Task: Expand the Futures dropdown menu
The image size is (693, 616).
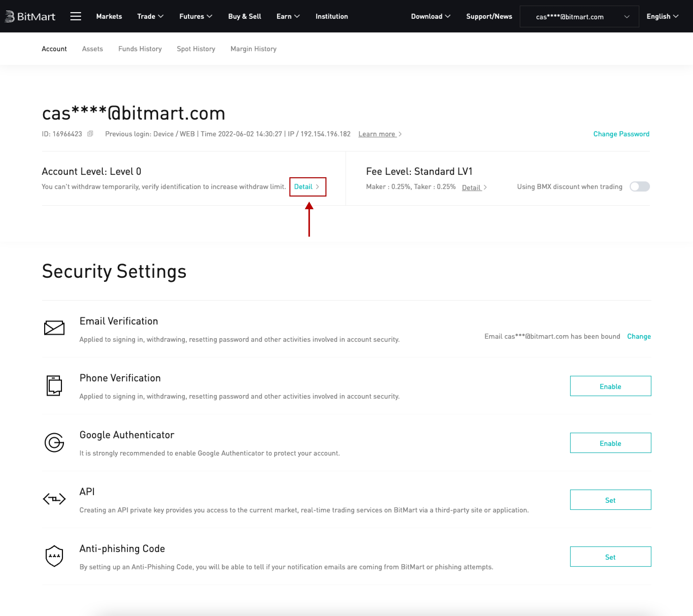Action: tap(196, 16)
